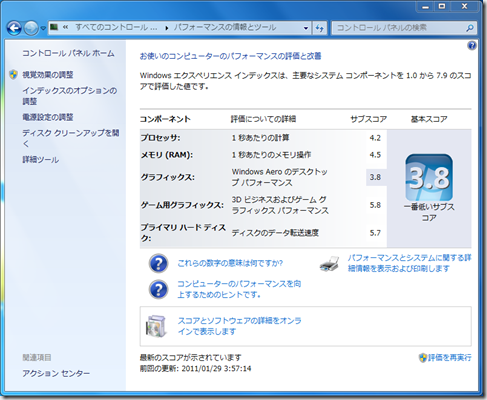The image size is (487, 400).
Task: Click the コンポーネント column header
Action: coord(165,119)
